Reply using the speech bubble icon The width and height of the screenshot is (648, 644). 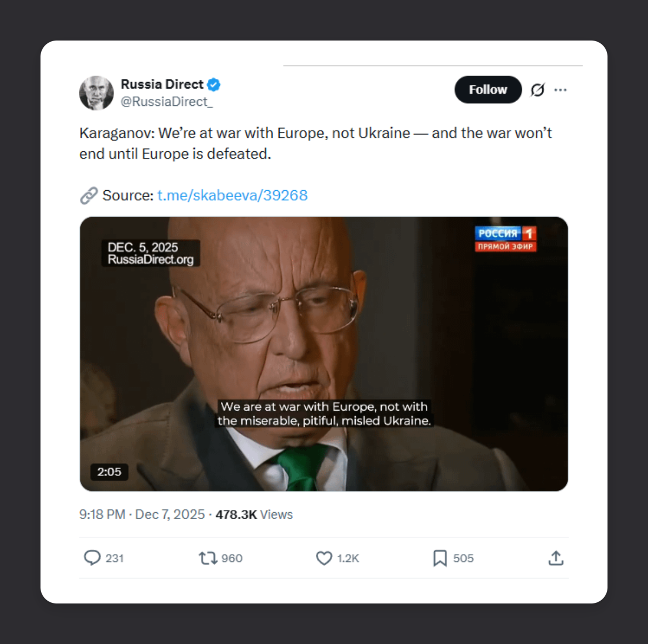pyautogui.click(x=92, y=558)
